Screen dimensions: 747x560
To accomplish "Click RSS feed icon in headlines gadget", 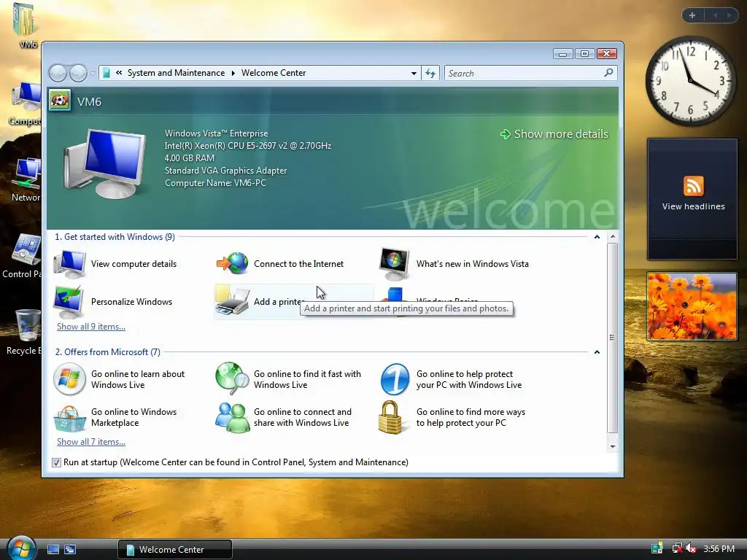I will click(693, 186).
